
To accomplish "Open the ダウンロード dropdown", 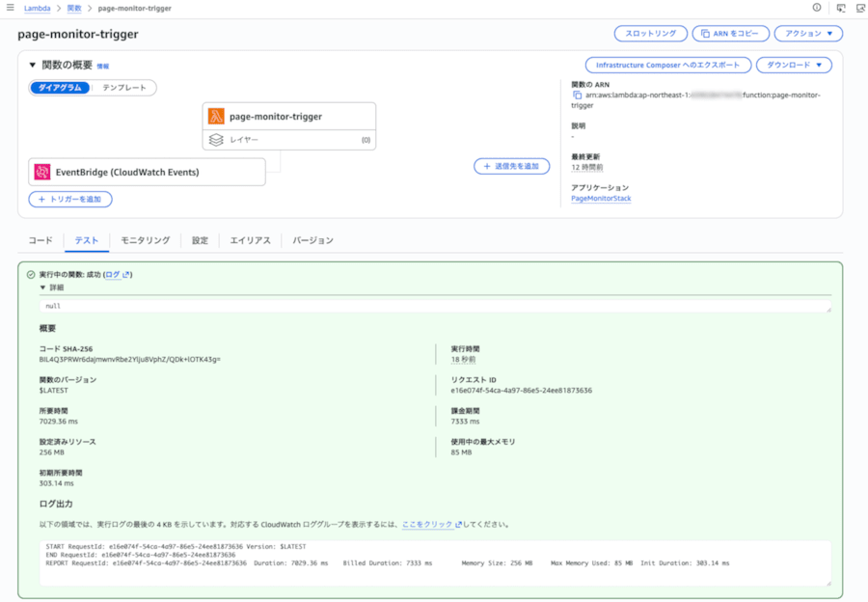I will [794, 65].
